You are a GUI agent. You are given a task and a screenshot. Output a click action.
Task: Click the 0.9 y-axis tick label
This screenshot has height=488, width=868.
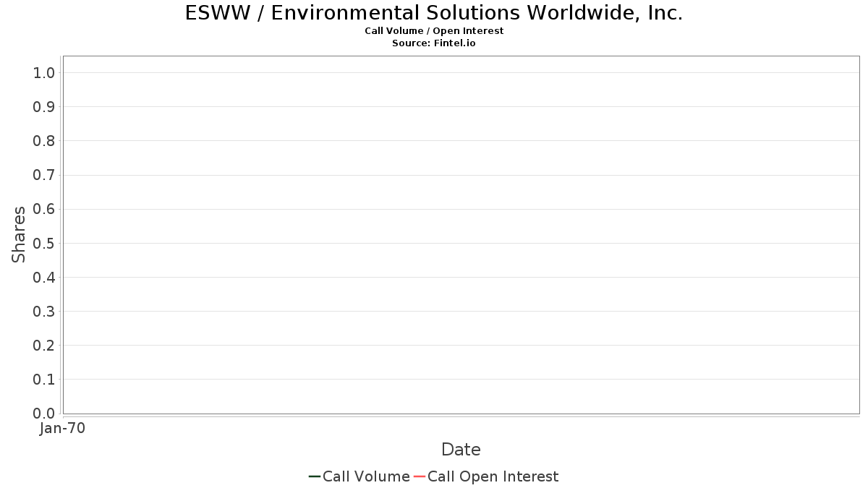point(43,107)
